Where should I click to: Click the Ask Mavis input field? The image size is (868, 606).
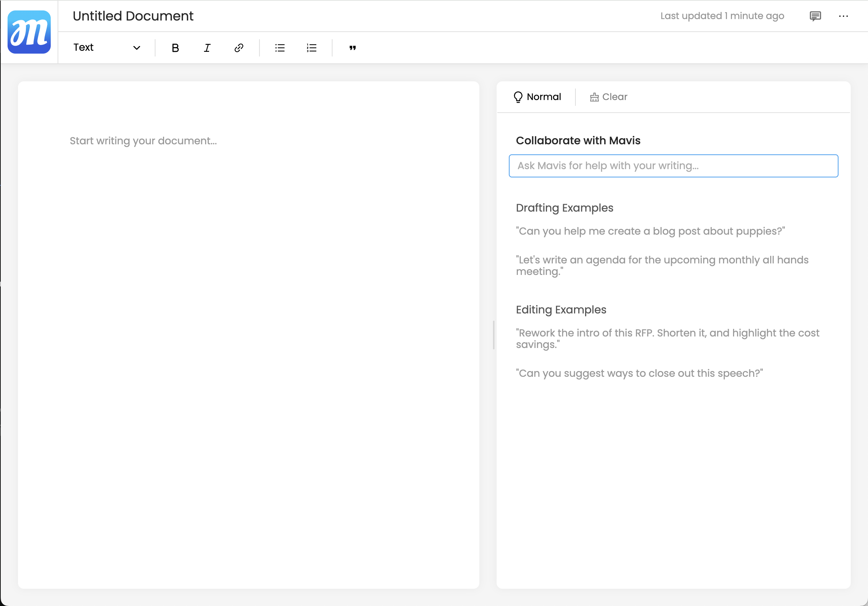pyautogui.click(x=674, y=166)
